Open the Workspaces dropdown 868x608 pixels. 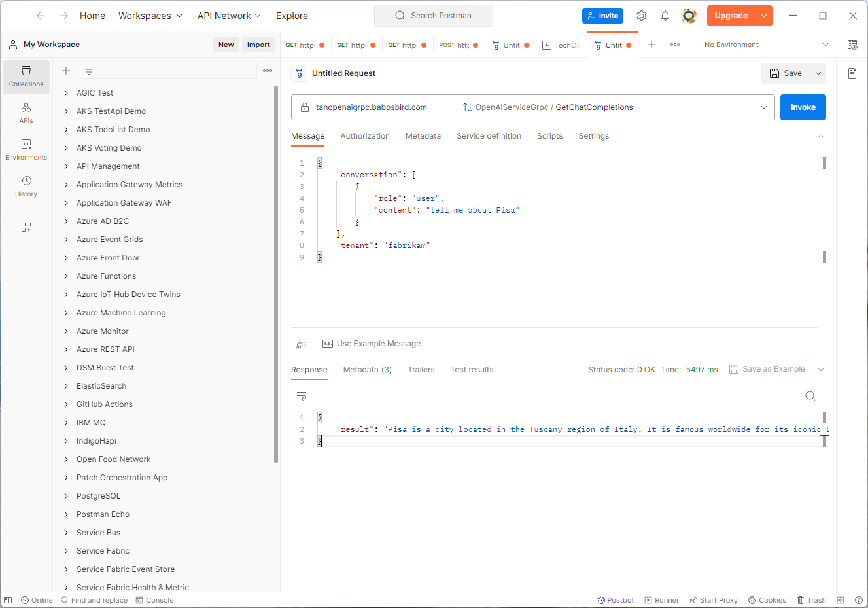pyautogui.click(x=150, y=16)
